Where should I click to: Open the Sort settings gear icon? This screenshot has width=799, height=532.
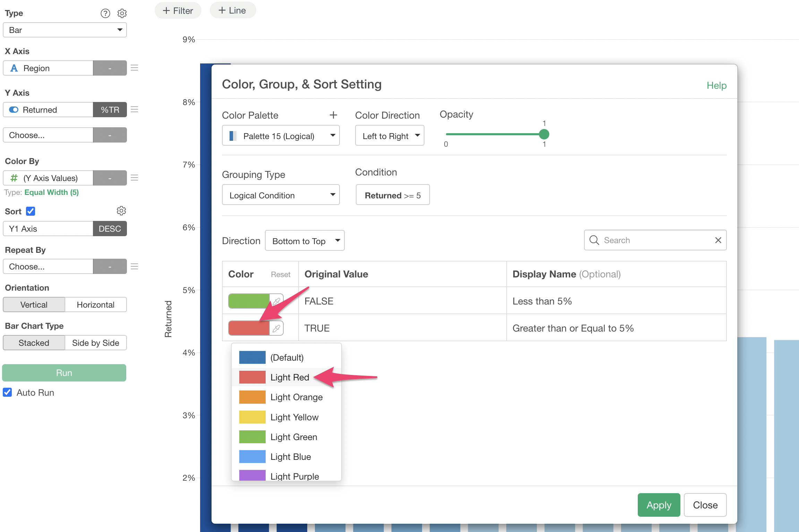(121, 211)
